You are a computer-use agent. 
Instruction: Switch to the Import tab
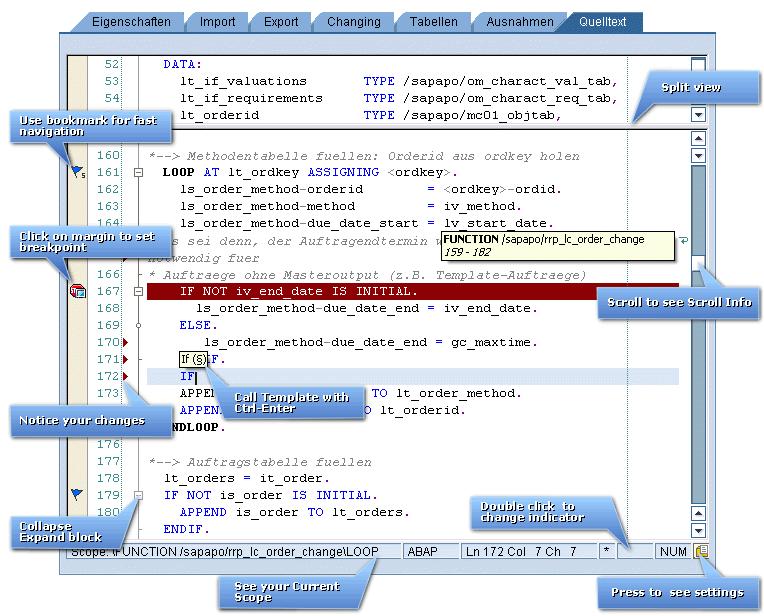[217, 22]
